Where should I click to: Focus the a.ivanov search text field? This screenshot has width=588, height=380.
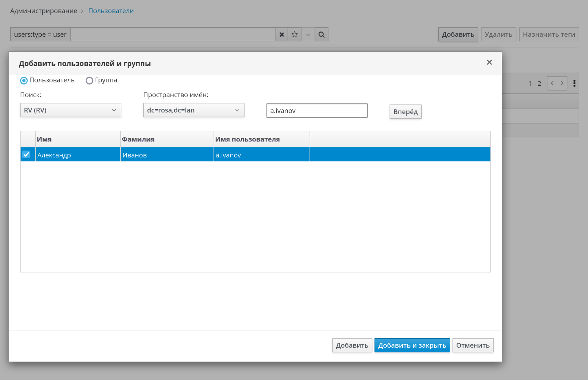[x=317, y=111]
